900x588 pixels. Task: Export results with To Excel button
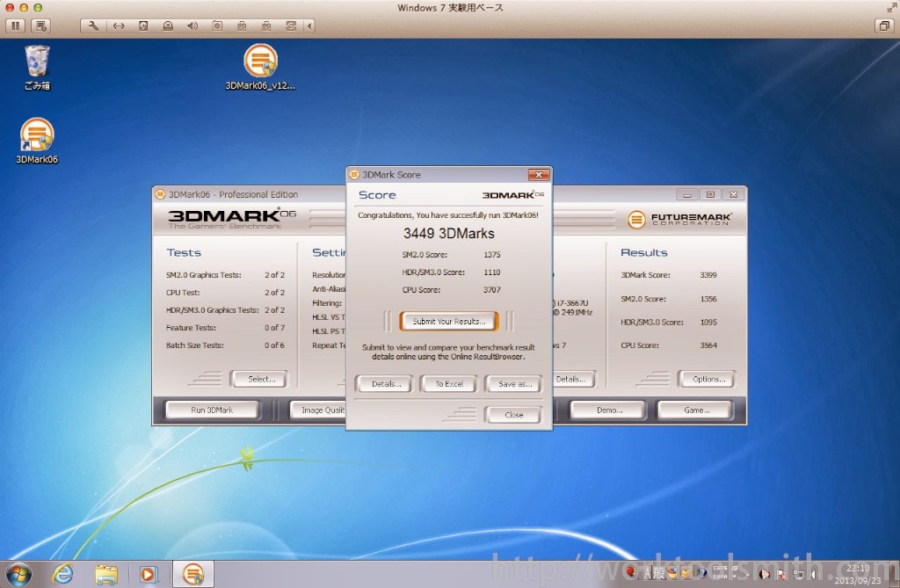coord(449,383)
